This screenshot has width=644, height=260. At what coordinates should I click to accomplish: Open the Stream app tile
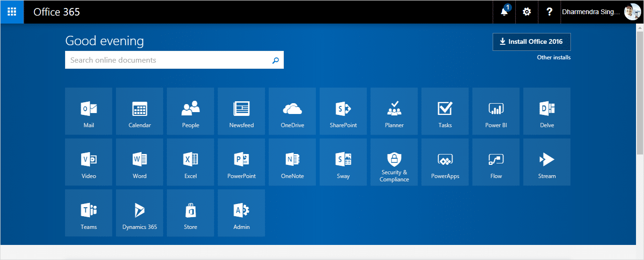click(547, 162)
